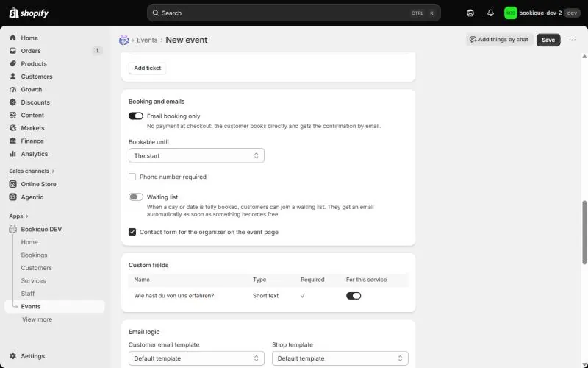
Task: Click the chat icon in Add things by chat
Action: [x=473, y=40]
